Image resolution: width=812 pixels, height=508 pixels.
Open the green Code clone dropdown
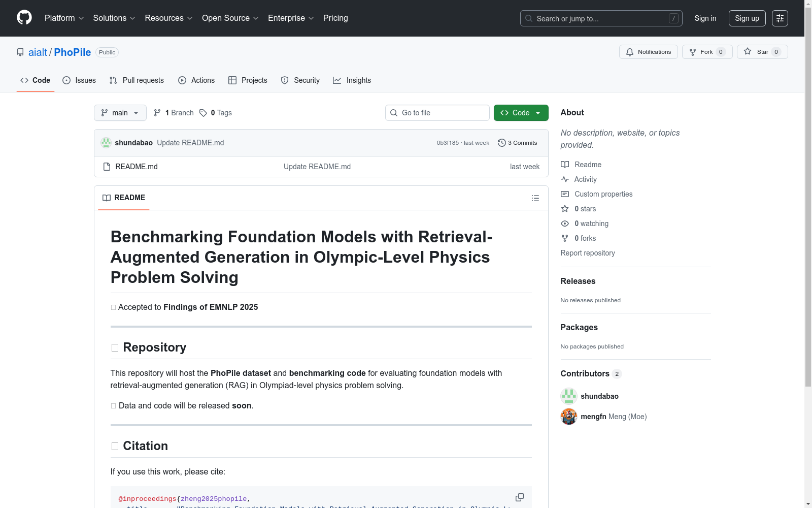(521, 113)
